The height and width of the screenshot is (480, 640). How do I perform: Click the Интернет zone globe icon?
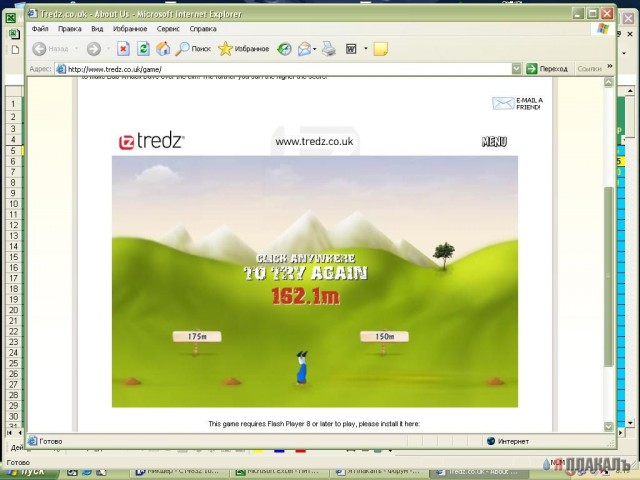point(491,441)
